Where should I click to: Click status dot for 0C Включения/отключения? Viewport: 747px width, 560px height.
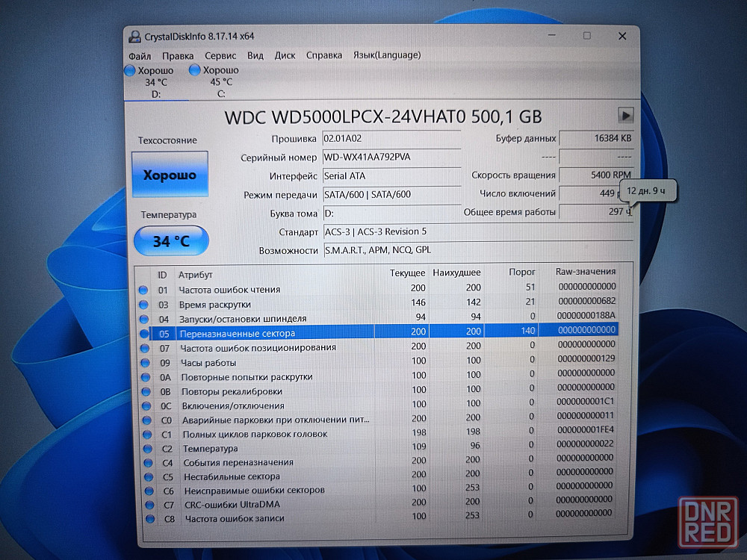point(146,405)
